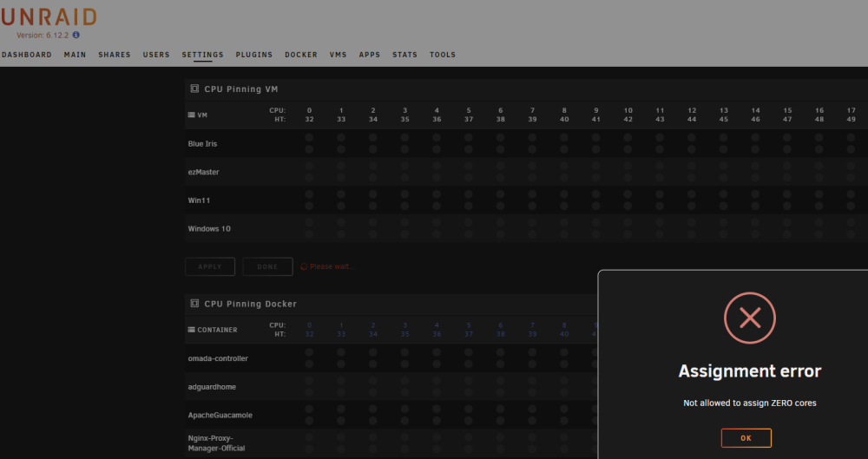Click the CPU Pinning Docker title
This screenshot has height=459, width=868.
(250, 304)
